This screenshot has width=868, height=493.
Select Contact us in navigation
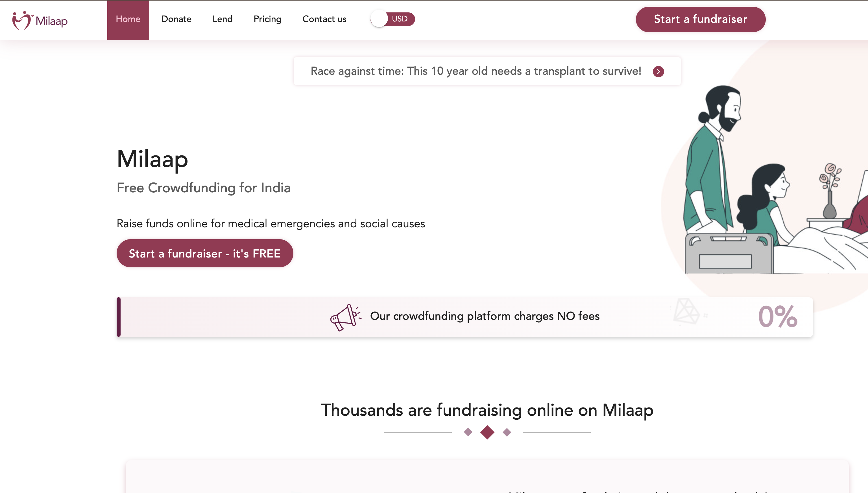[x=324, y=19]
